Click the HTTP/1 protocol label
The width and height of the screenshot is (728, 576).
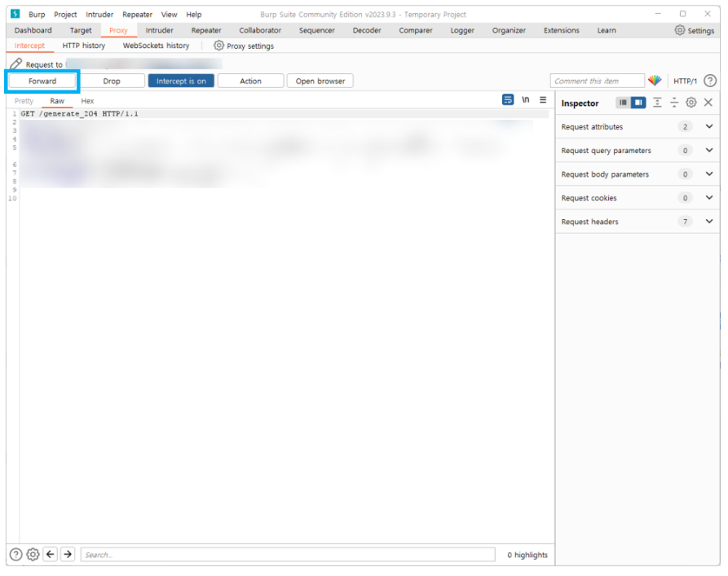click(x=685, y=81)
